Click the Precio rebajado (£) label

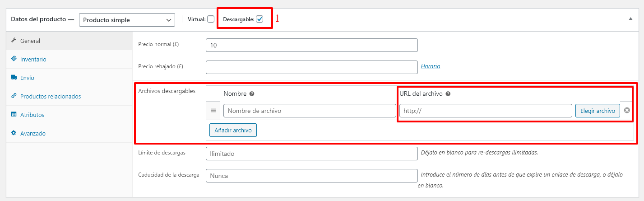[161, 66]
